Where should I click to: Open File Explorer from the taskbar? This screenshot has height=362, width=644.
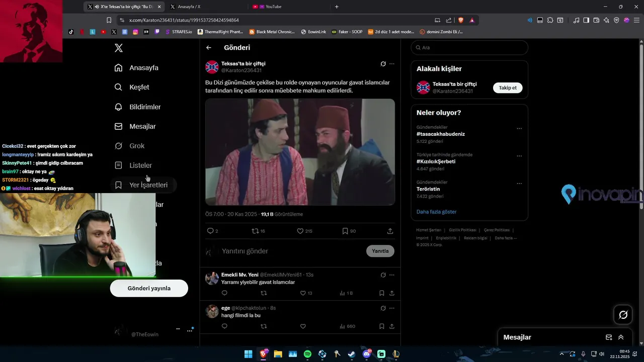click(278, 354)
